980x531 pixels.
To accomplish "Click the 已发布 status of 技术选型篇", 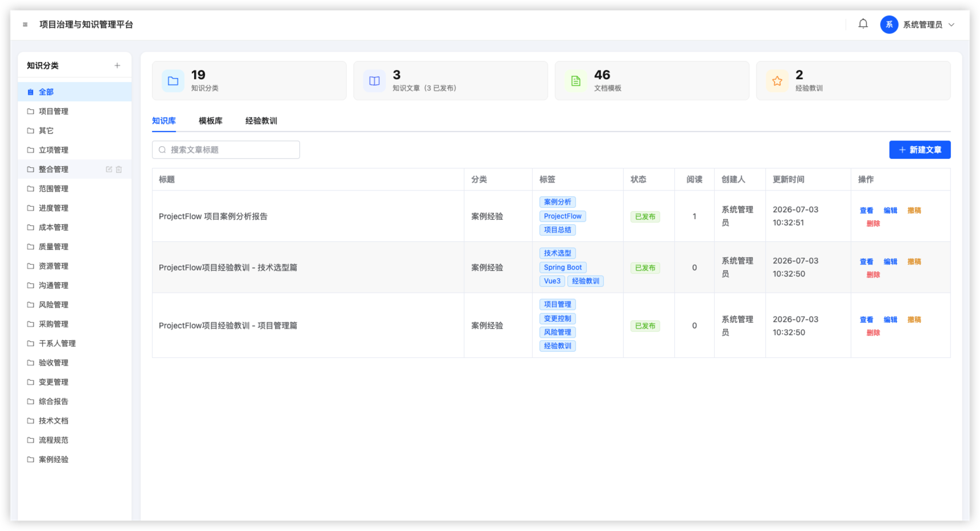I will pos(645,268).
